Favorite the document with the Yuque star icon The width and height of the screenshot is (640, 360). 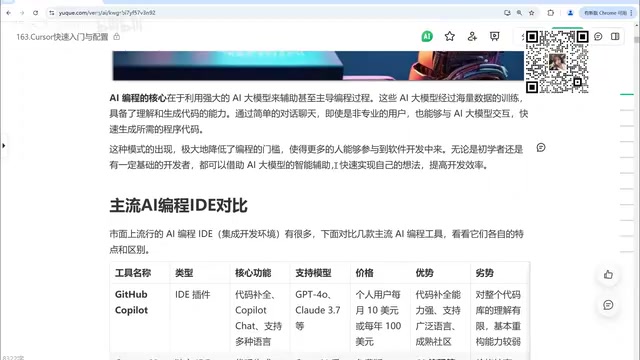click(449, 36)
